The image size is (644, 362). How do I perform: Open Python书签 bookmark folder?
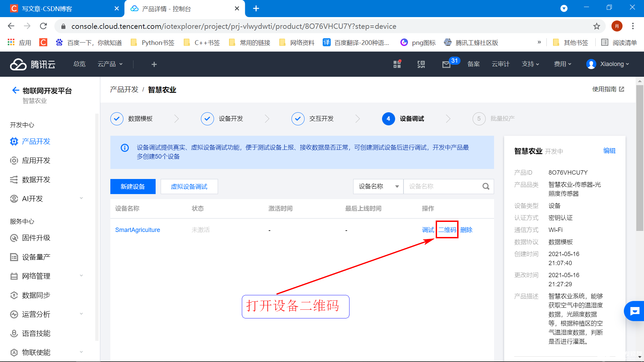tap(153, 43)
